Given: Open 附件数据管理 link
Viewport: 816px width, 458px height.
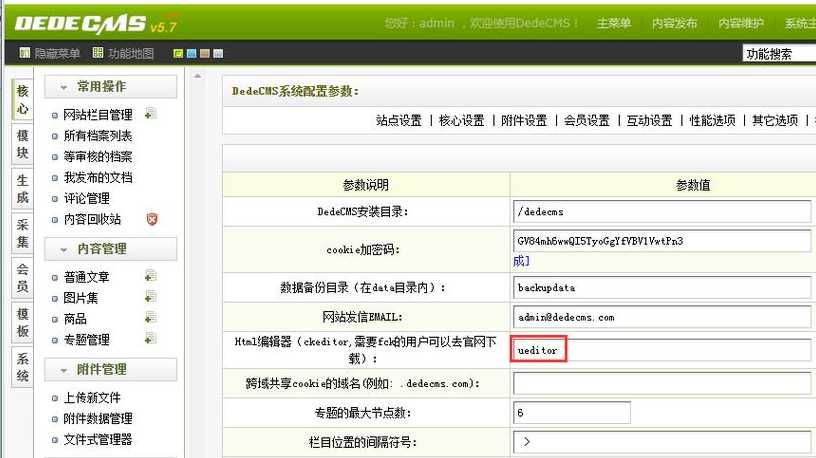Looking at the screenshot, I should [98, 418].
